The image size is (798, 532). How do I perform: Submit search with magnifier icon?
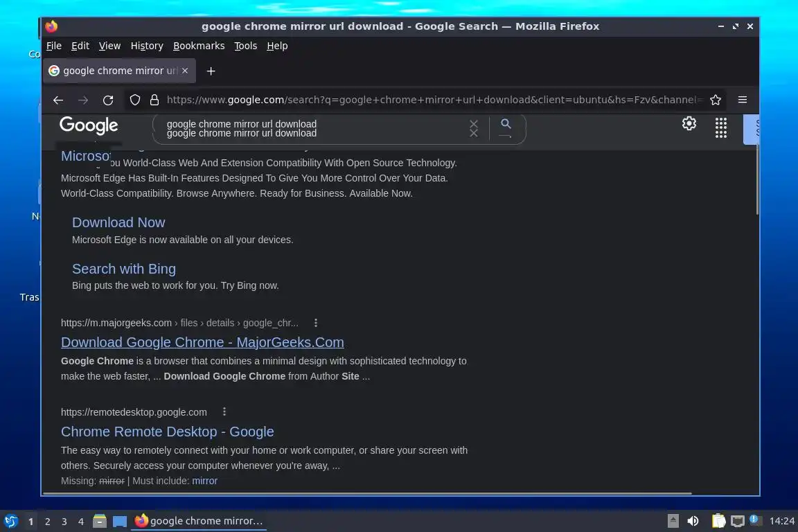click(506, 125)
